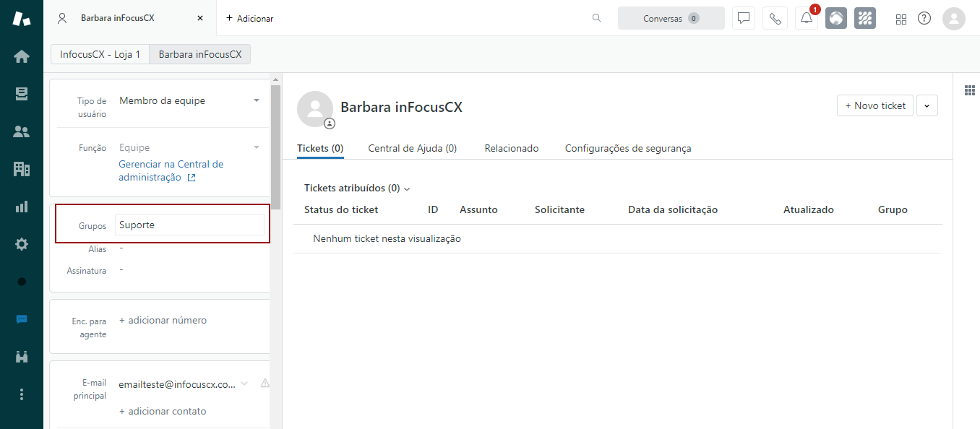Switch to Configurações de segurança tab
Screen dimensions: 980x429
click(x=627, y=148)
